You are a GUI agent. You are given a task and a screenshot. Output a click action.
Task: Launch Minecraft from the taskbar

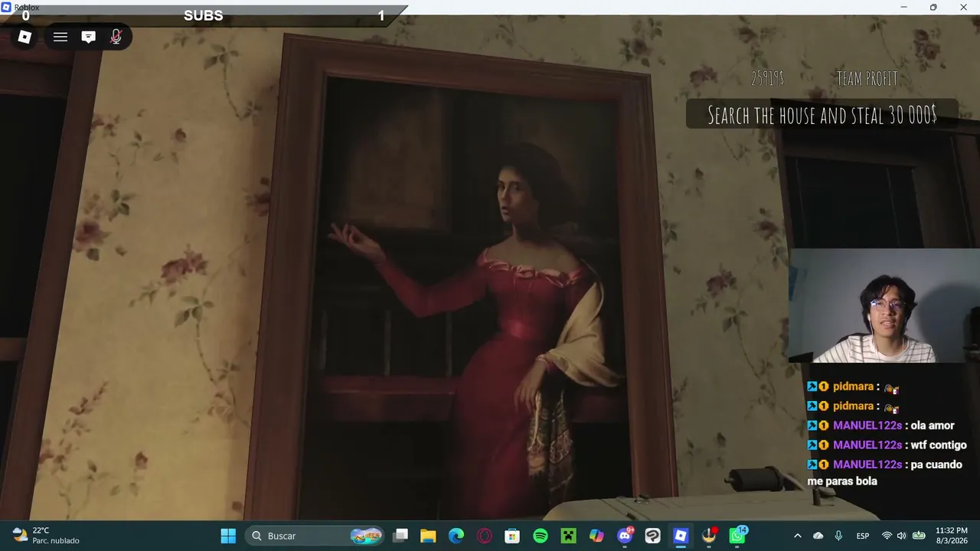[568, 536]
